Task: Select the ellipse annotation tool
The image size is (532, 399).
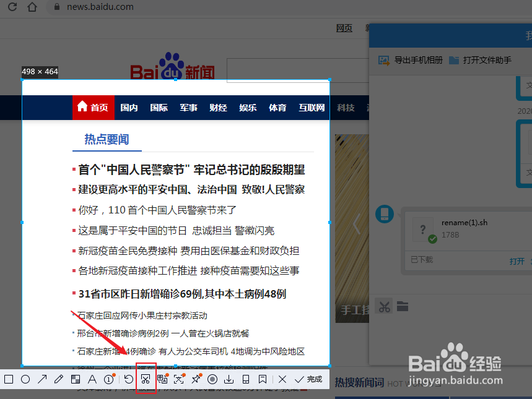Action: (x=25, y=379)
